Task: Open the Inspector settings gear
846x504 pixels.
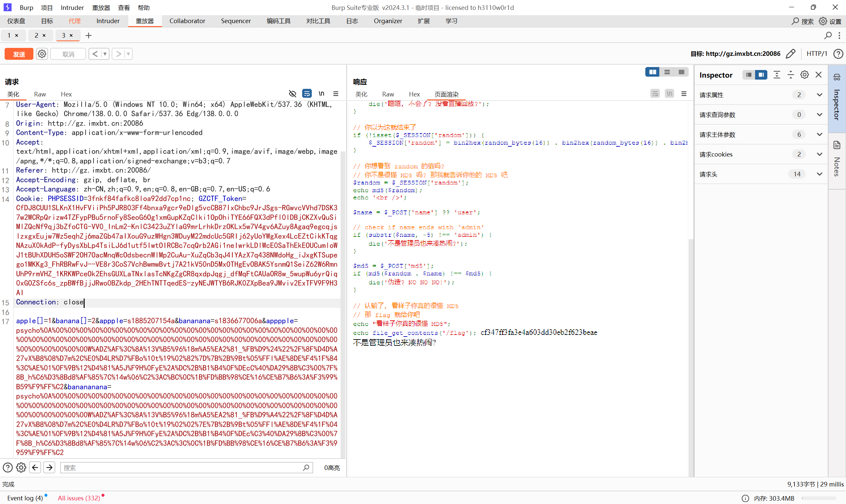Action: point(805,75)
